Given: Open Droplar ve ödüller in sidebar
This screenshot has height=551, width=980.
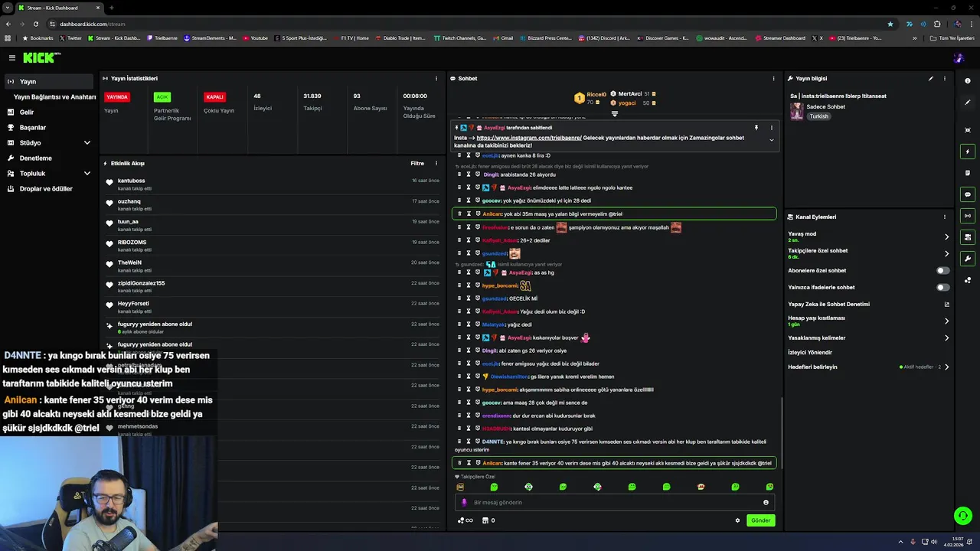Looking at the screenshot, I should click(47, 188).
